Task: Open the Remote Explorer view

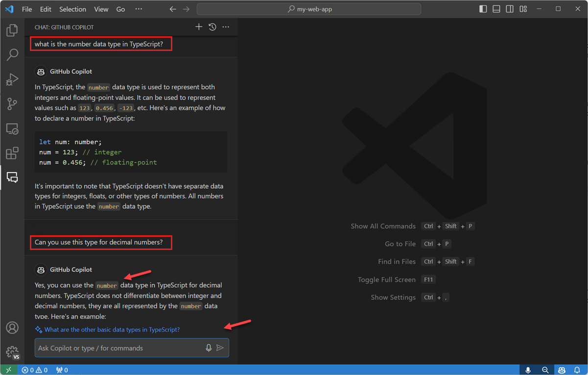Action: [x=12, y=129]
